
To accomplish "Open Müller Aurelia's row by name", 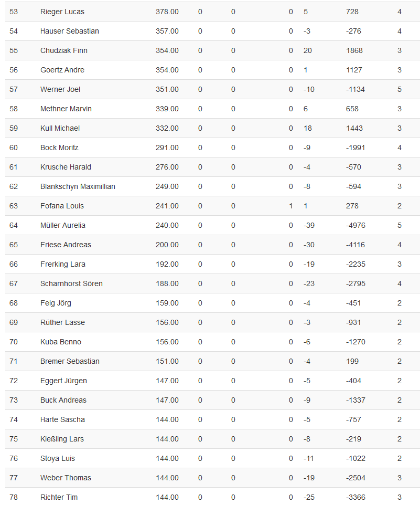I will (x=62, y=225).
